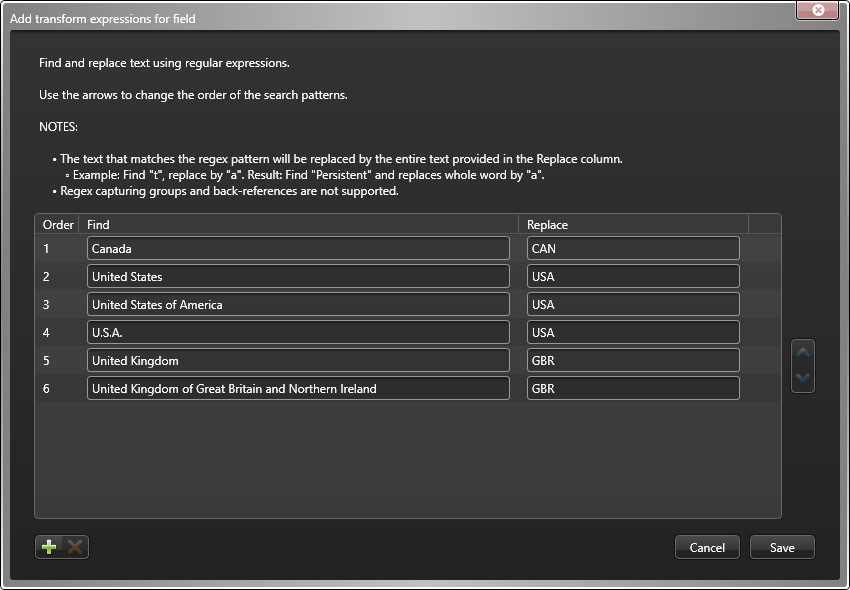
Task: Select the United States find field
Action: (x=297, y=276)
